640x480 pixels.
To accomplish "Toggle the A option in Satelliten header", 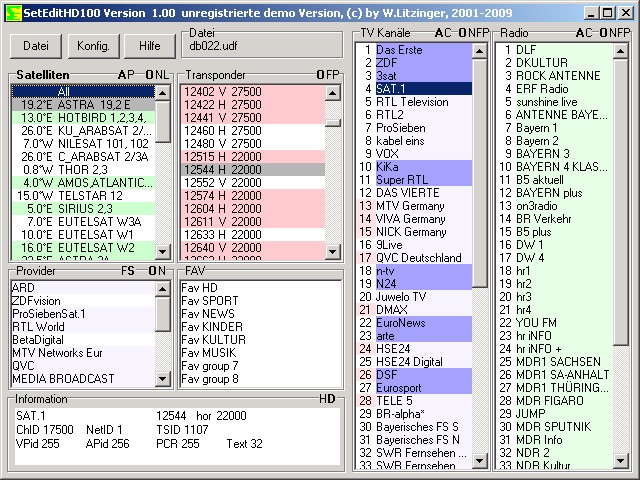I will coord(123,75).
